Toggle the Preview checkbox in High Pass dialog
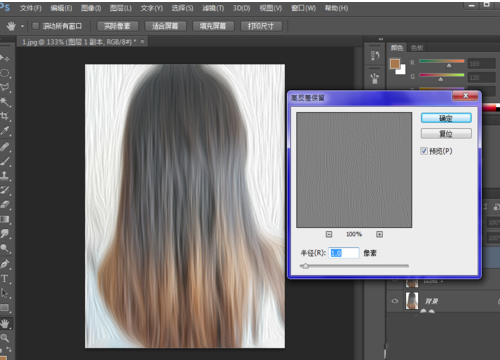This screenshot has height=360, width=500. pos(424,151)
